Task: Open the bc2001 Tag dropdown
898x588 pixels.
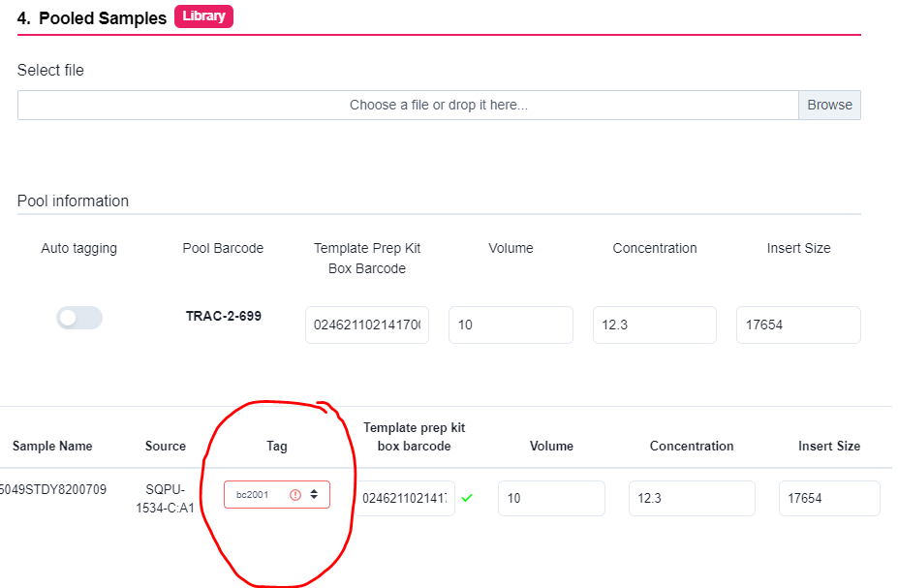Action: tap(277, 495)
